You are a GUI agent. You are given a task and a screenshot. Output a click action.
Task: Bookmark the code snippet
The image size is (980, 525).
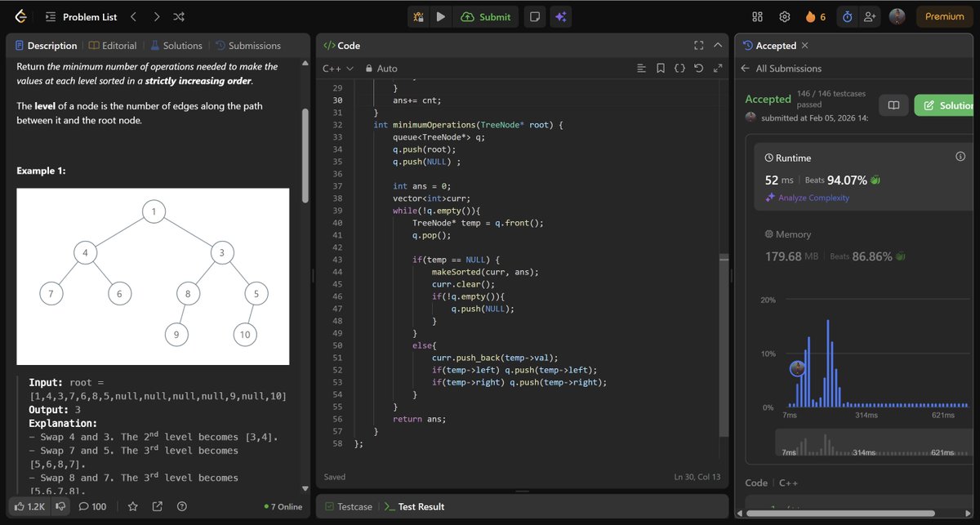click(661, 69)
